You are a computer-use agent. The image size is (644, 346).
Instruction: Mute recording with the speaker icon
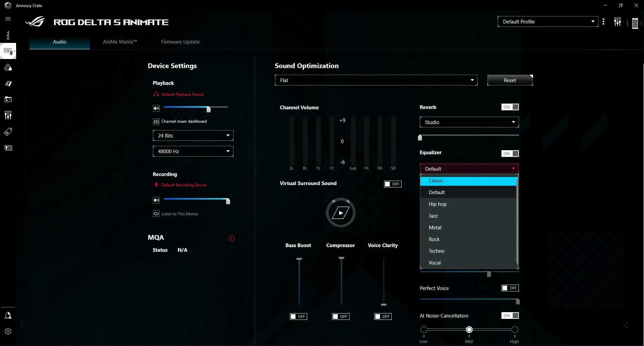(x=156, y=200)
